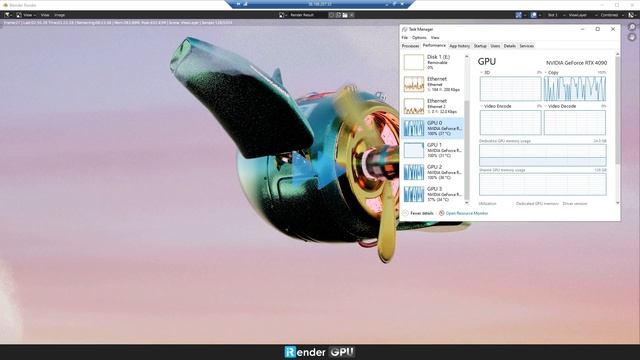The image size is (640, 360).
Task: Select the first Ethernet adapter entry
Action: click(433, 84)
